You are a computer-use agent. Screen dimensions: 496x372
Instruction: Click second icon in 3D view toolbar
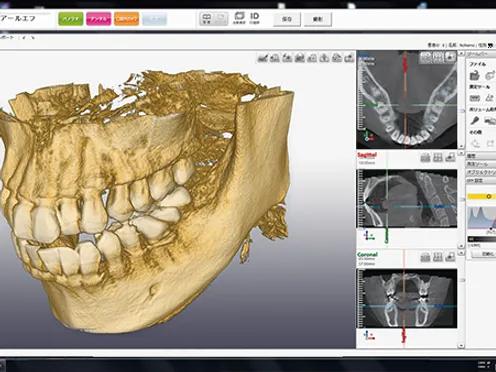(x=275, y=58)
